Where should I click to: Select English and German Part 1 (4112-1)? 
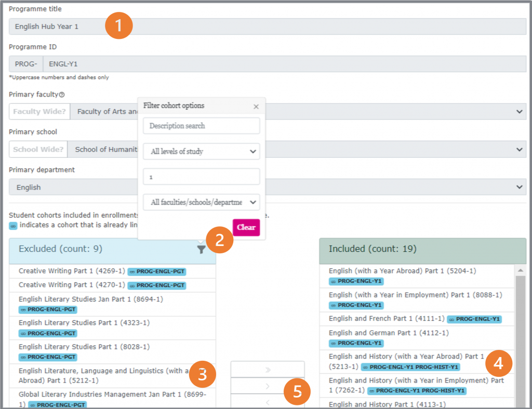click(x=388, y=333)
